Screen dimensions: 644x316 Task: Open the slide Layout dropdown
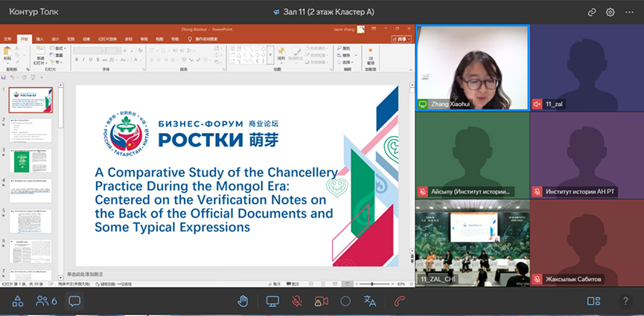tap(59, 48)
